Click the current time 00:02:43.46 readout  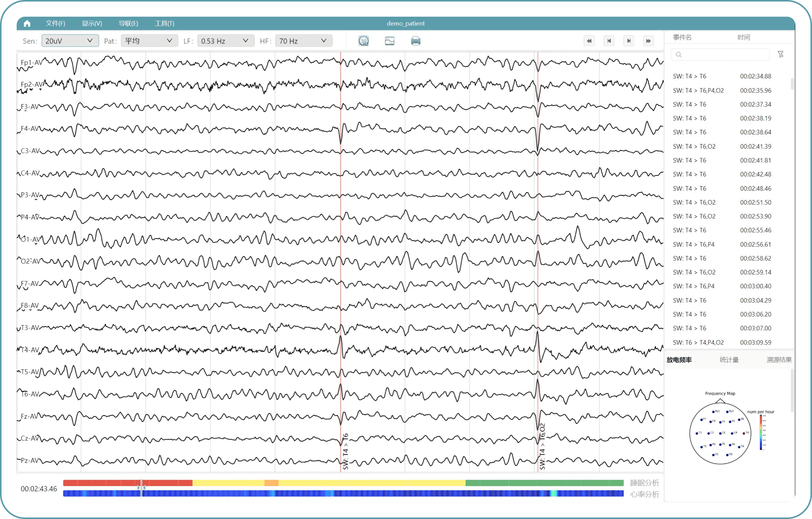[39, 489]
